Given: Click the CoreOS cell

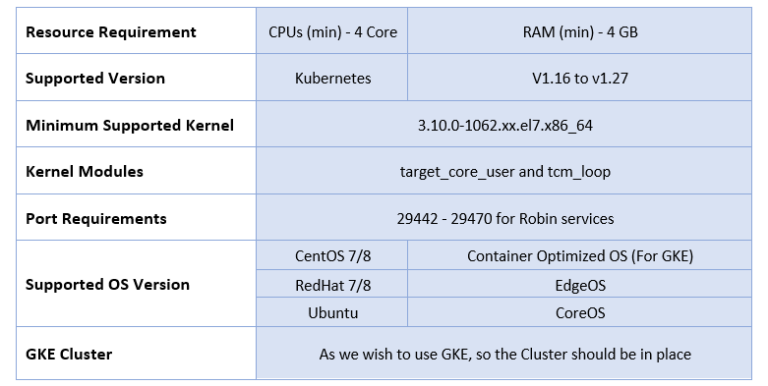Looking at the screenshot, I should pyautogui.click(x=579, y=312).
